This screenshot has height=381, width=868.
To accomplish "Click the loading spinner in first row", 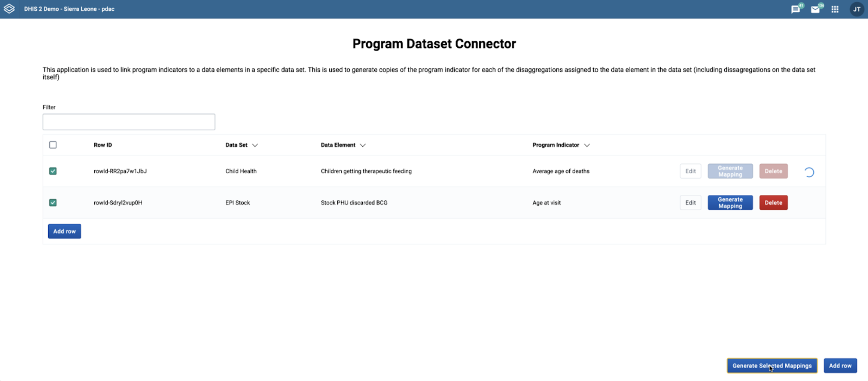I will click(809, 172).
